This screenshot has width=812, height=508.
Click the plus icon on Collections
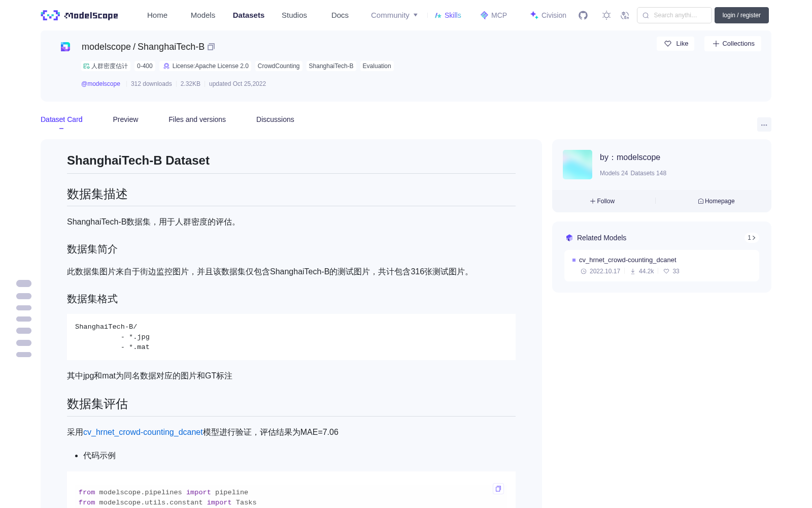coord(716,44)
